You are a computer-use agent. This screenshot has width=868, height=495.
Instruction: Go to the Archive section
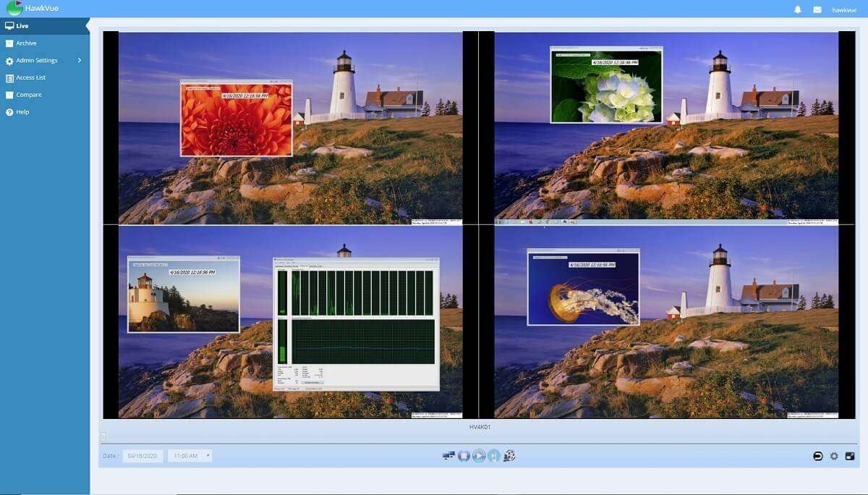point(26,43)
